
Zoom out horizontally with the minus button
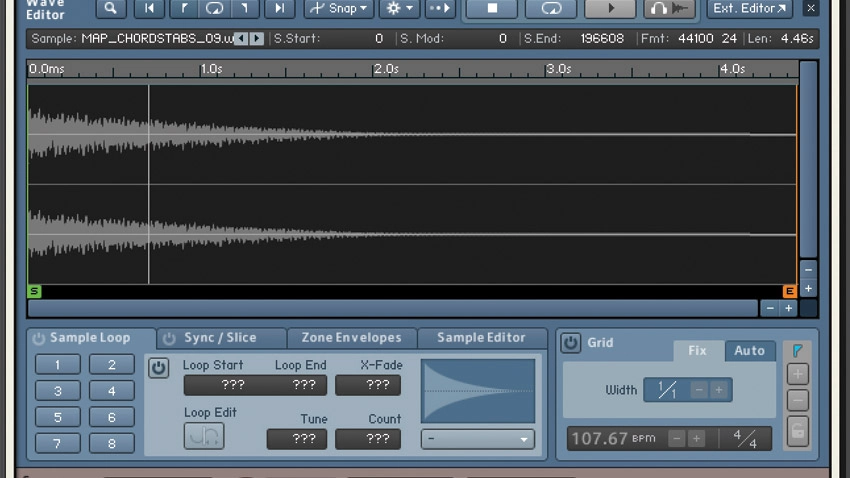coord(770,308)
